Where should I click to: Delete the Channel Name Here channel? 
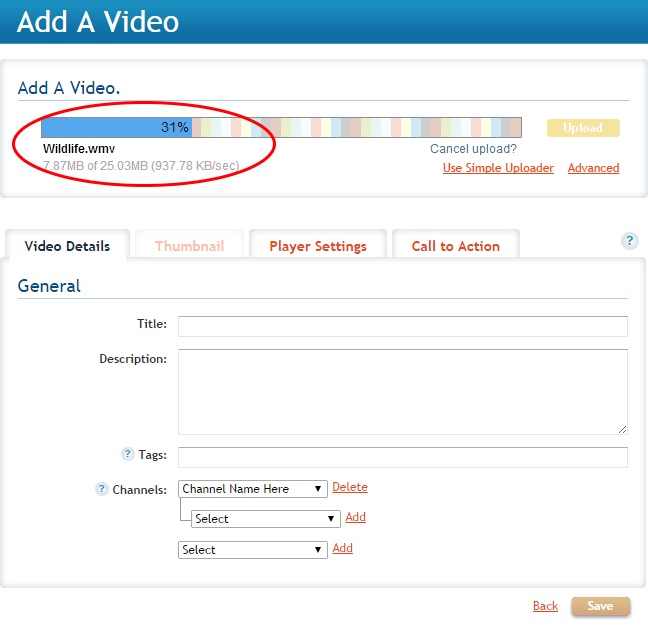[350, 487]
